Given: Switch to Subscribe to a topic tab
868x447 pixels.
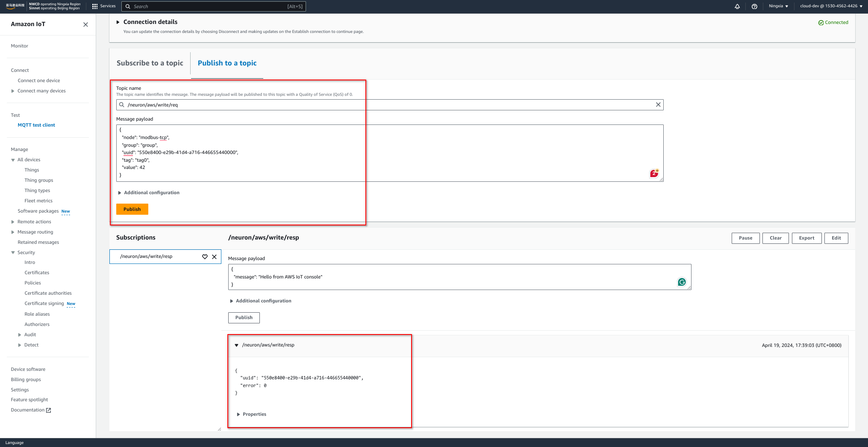Looking at the screenshot, I should pos(150,63).
